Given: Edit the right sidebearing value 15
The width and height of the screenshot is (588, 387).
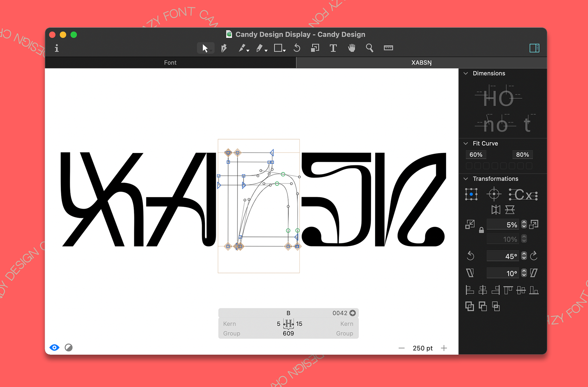Looking at the screenshot, I should pos(299,324).
